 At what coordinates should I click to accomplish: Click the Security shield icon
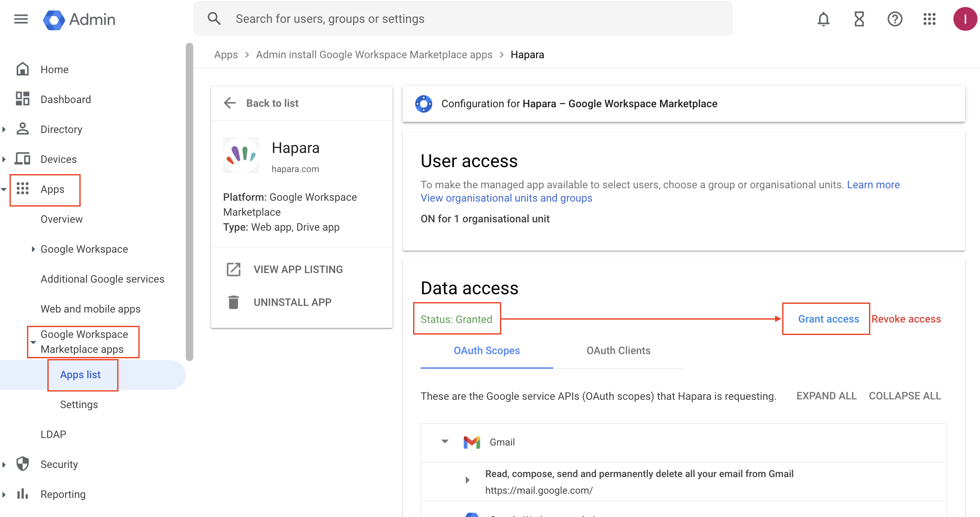[x=22, y=464]
